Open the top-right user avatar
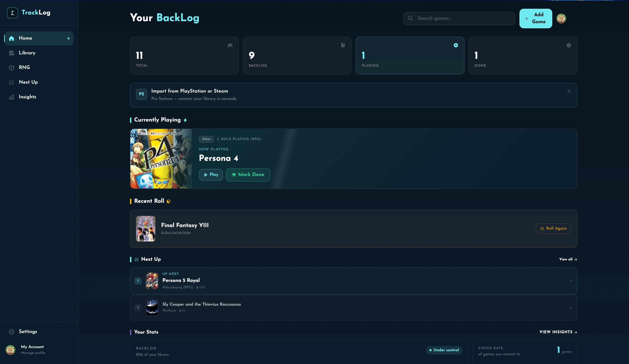The width and height of the screenshot is (629, 364). (561, 18)
